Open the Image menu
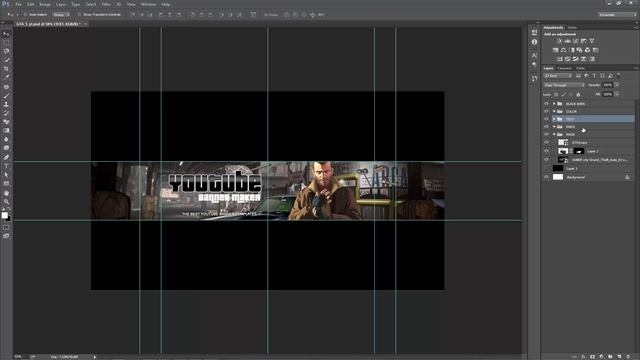The width and height of the screenshot is (640, 360). click(45, 4)
